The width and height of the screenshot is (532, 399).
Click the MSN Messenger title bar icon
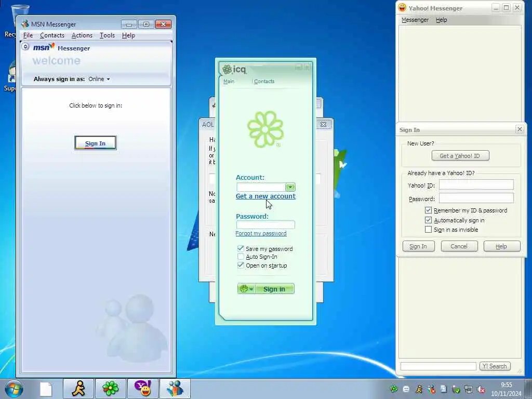point(25,24)
